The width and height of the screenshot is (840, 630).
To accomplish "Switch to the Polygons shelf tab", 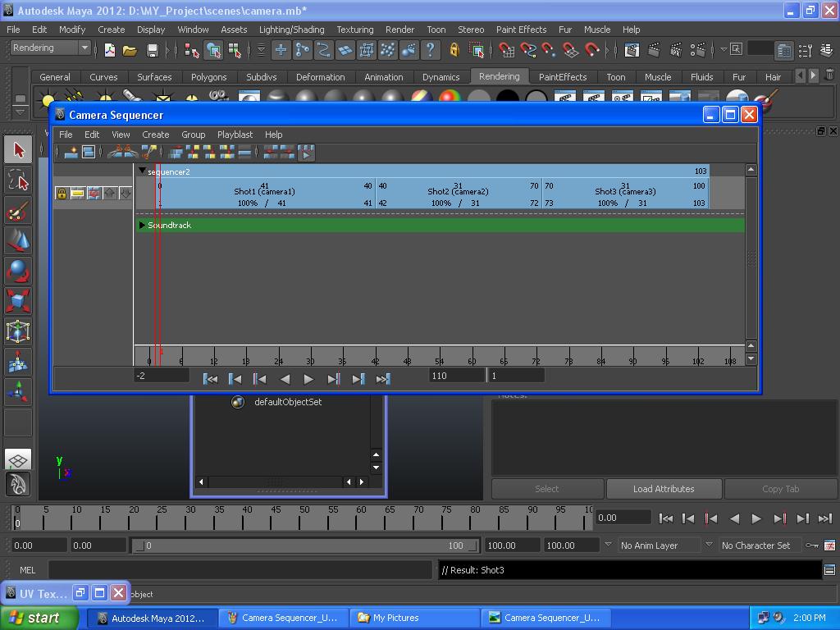I will pos(208,77).
